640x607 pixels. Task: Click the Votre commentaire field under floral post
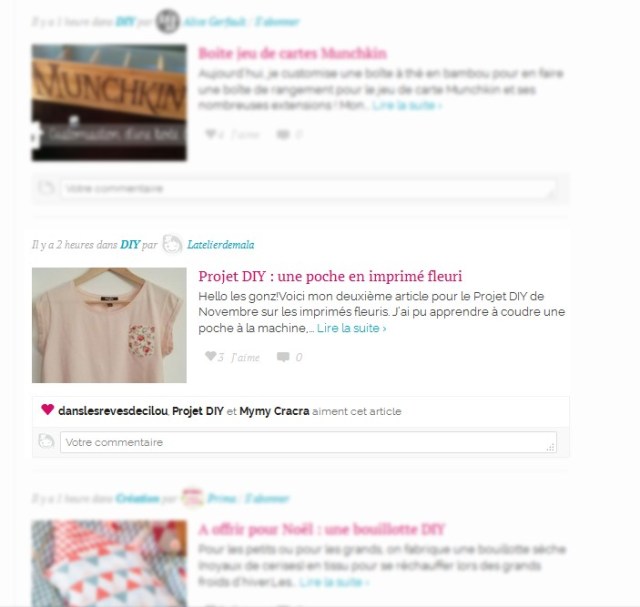tap(308, 442)
